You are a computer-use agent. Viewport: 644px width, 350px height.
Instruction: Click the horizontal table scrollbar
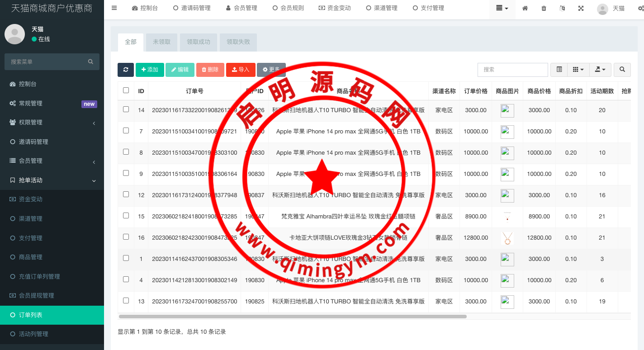click(x=292, y=317)
